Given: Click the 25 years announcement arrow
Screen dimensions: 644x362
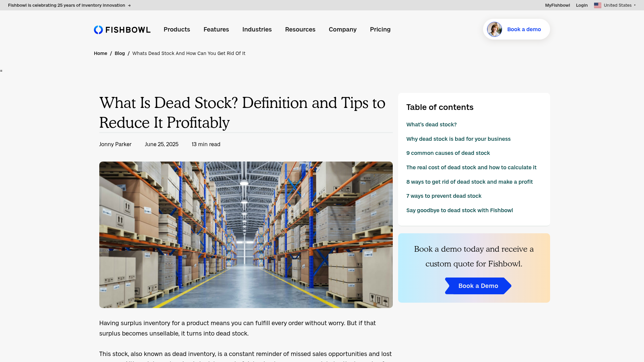Looking at the screenshot, I should click(x=129, y=5).
